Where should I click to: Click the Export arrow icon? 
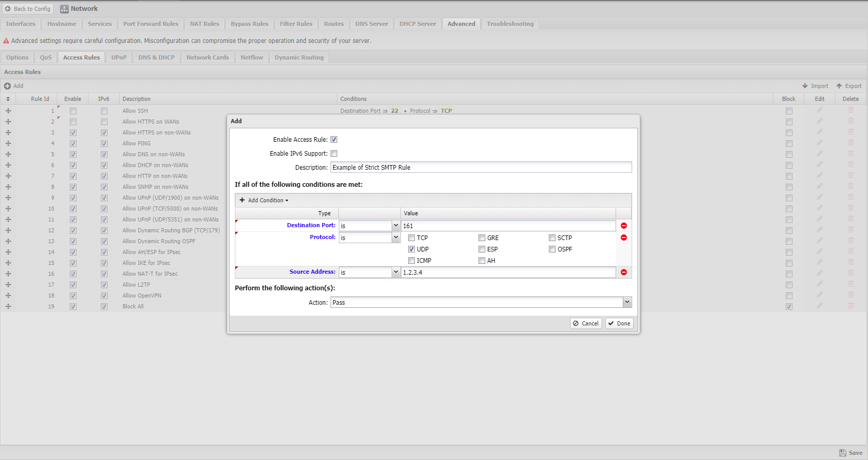point(839,86)
